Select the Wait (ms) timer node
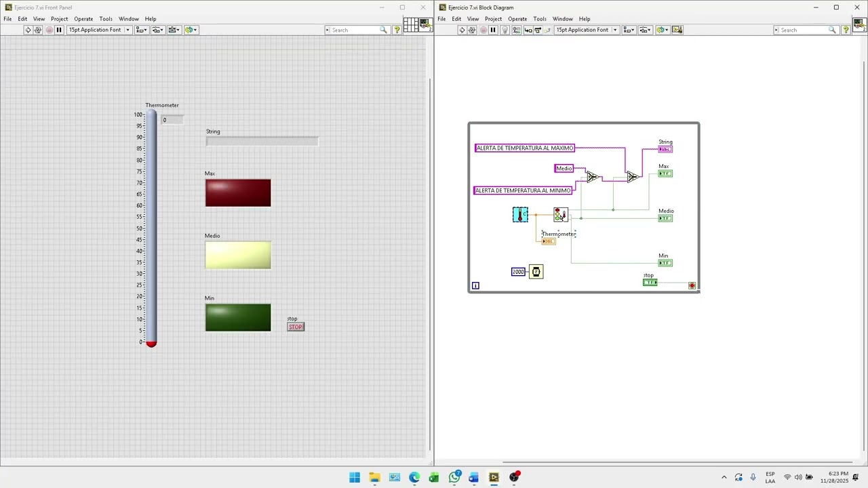The image size is (868, 488). point(536,272)
